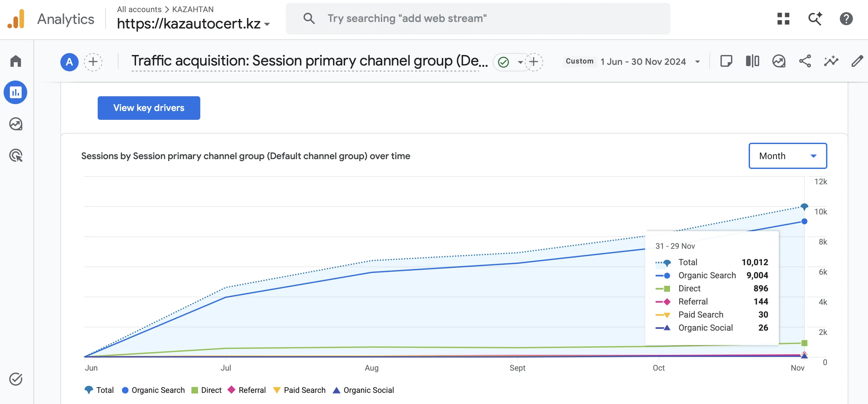
Task: Open the annotations note icon
Action: click(x=726, y=61)
